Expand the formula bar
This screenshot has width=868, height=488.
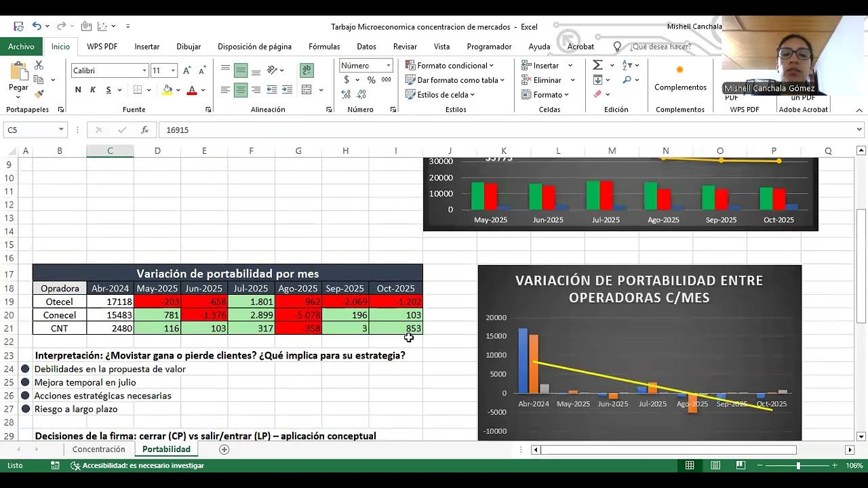(859, 129)
